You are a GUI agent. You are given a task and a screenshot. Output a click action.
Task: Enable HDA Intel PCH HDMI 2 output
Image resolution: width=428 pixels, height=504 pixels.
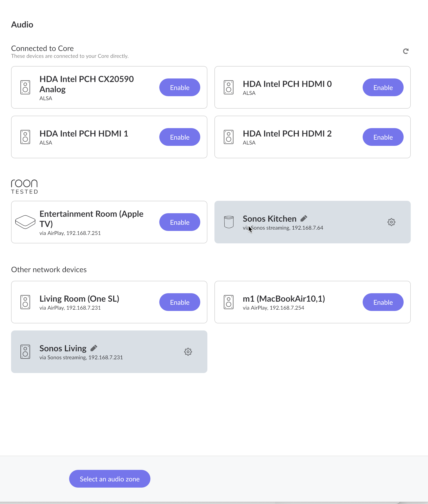(383, 137)
